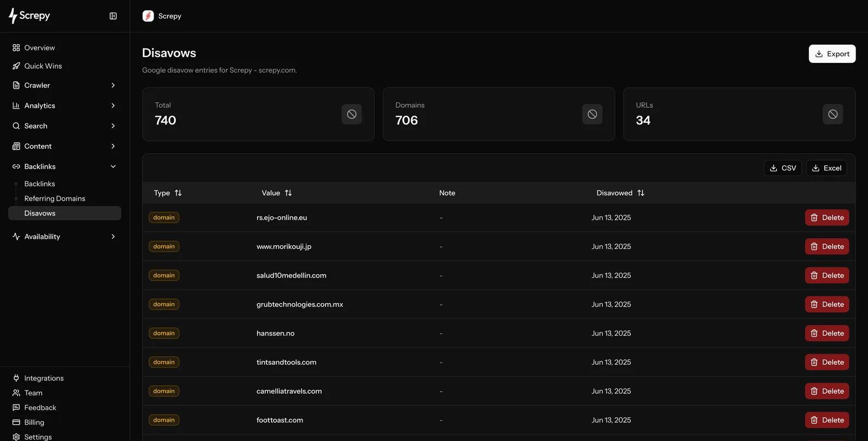This screenshot has height=441, width=868.
Task: Delete the rs.ejo-online.eu entry
Action: pos(827,218)
